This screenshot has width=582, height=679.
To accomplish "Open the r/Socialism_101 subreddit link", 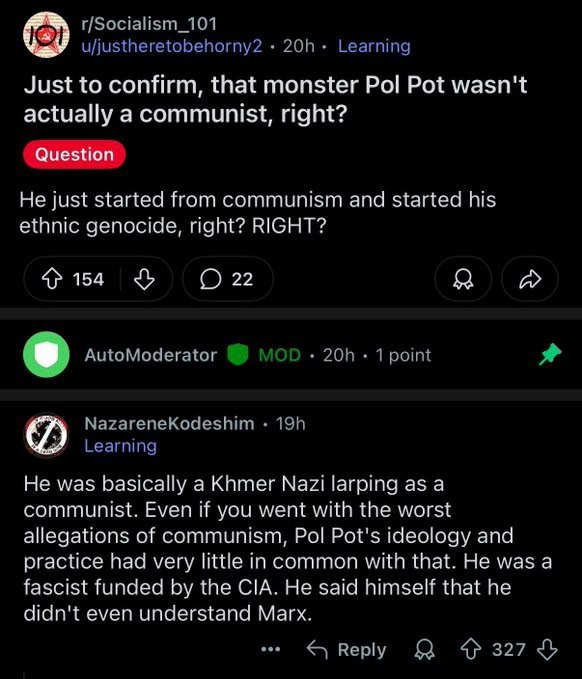I will click(149, 24).
